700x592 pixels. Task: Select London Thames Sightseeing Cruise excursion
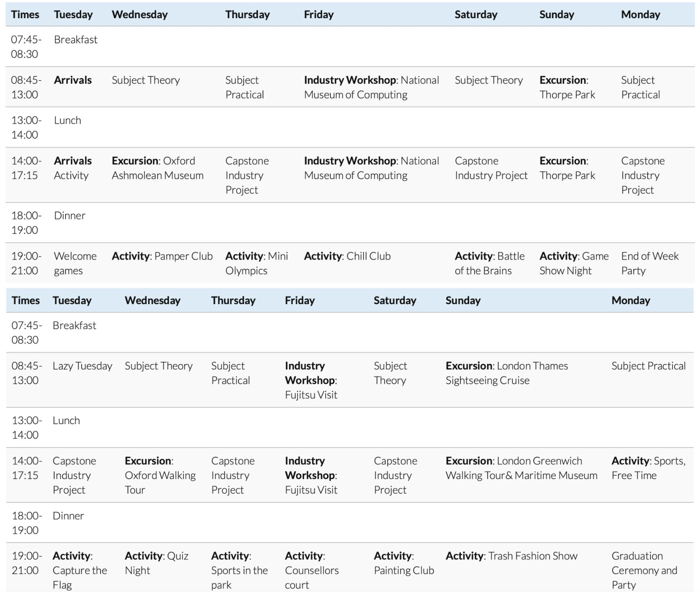click(x=507, y=373)
